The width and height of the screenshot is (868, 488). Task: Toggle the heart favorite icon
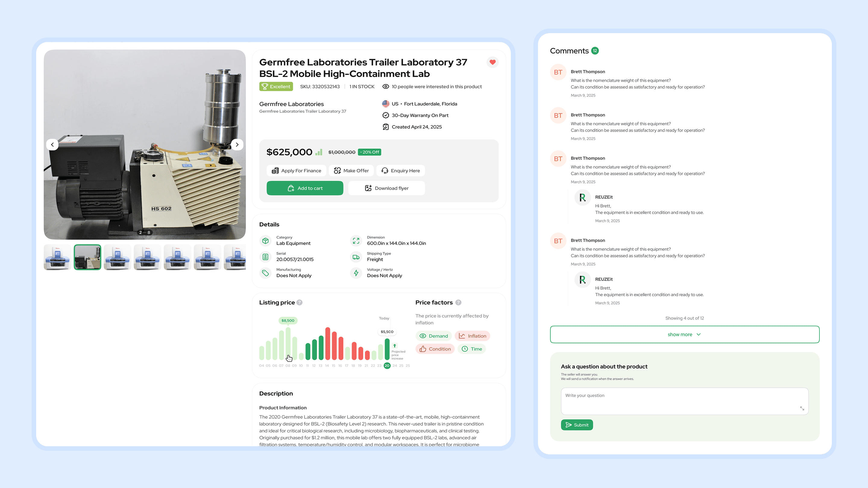(492, 62)
